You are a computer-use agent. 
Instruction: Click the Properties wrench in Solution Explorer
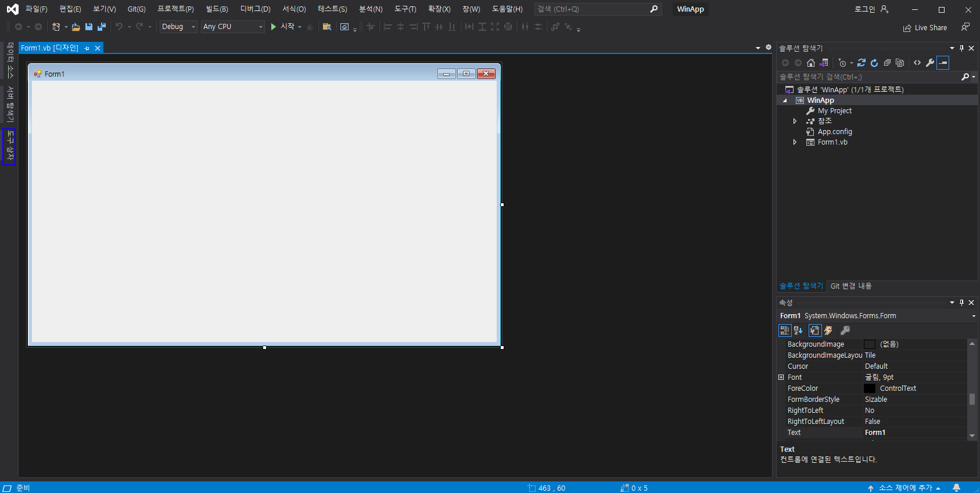930,63
